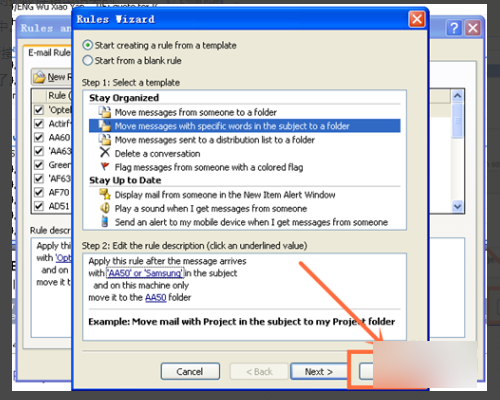The image size is (500, 400).
Task: Open the 'AA50' or 'Samsung' underlined words link
Action: pos(145,273)
